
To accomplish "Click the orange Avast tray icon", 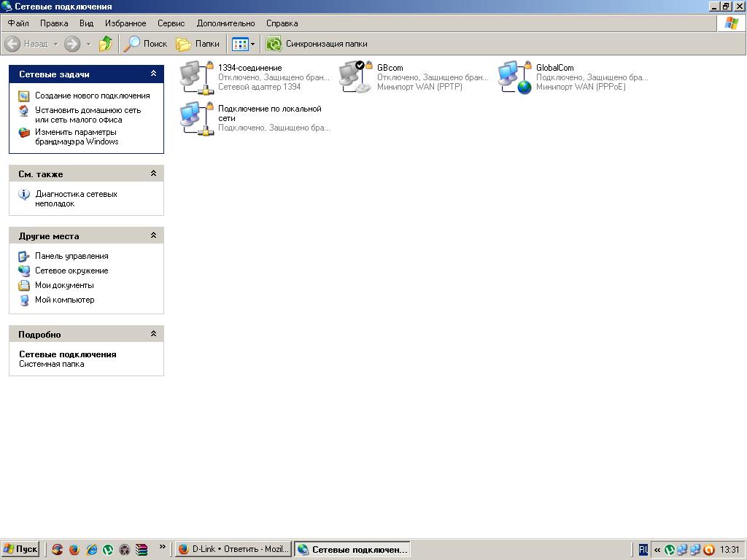I will coord(709,550).
